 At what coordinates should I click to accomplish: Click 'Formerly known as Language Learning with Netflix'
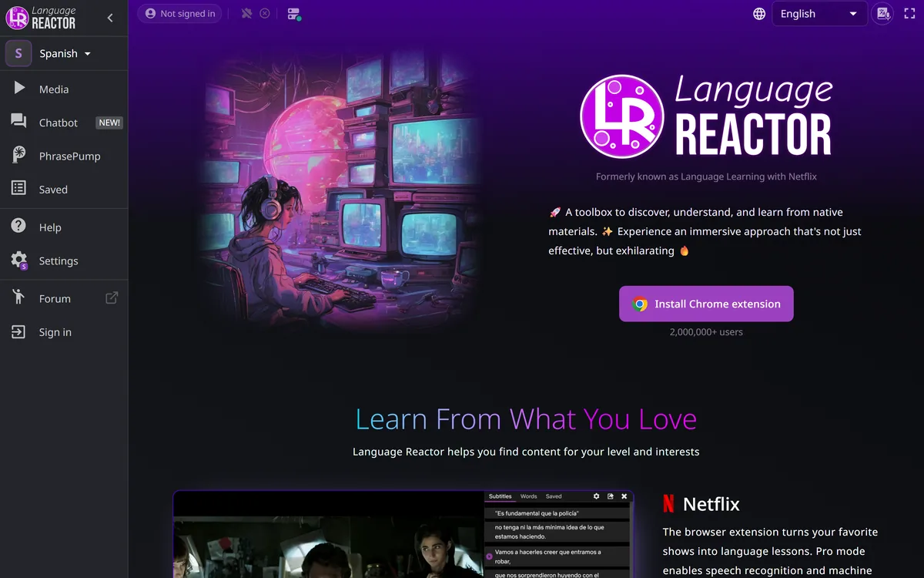(706, 176)
